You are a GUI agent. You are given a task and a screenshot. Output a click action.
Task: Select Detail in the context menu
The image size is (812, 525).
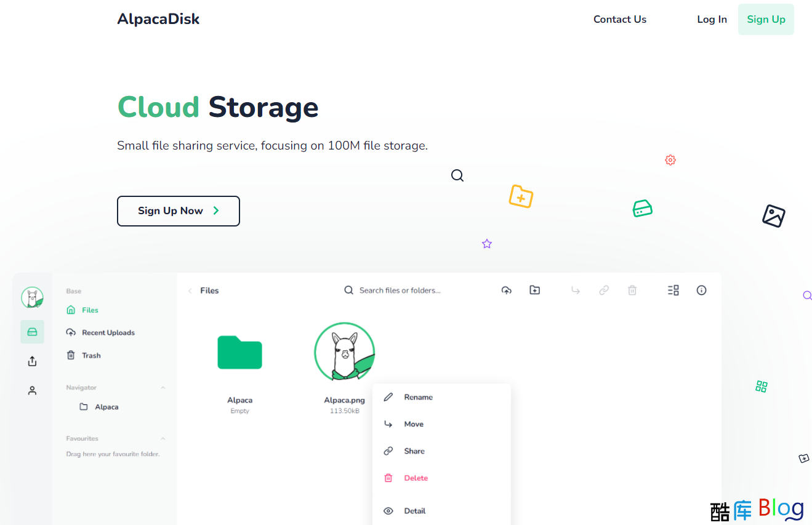[414, 511]
